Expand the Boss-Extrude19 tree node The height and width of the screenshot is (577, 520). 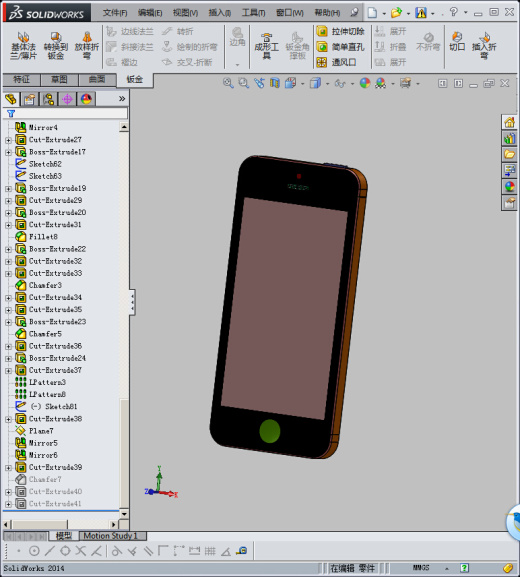coord(8,189)
